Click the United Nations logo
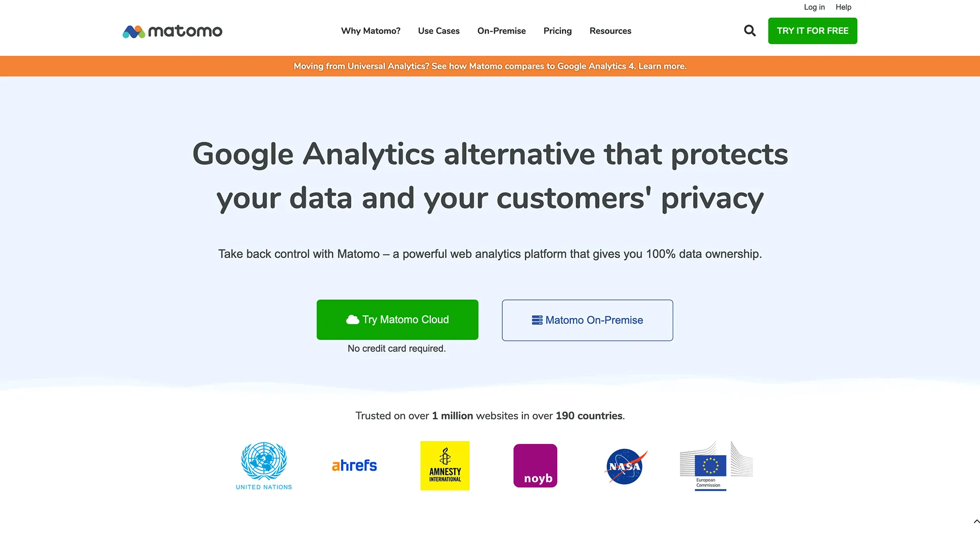 click(264, 466)
